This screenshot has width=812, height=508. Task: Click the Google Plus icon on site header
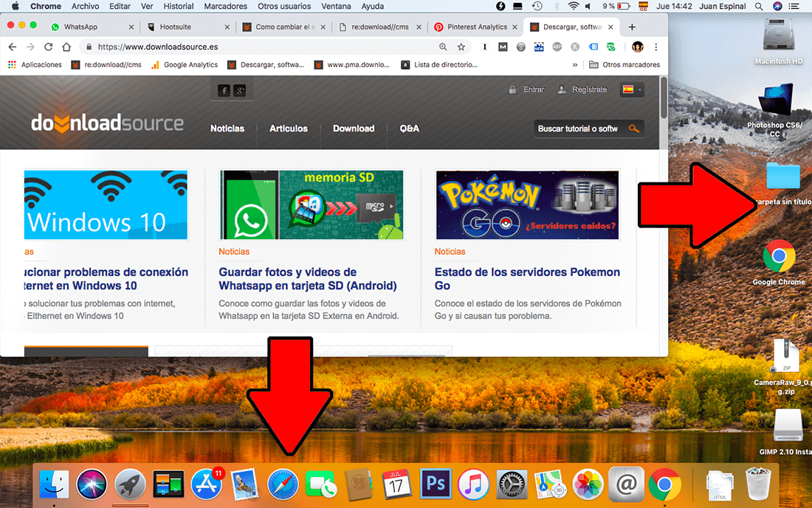(x=240, y=91)
